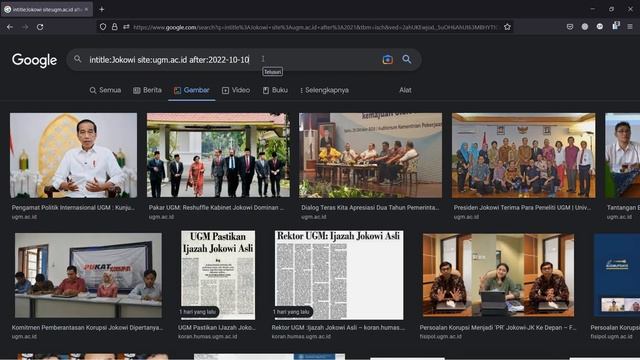This screenshot has width=640, height=360.
Task: Click the magnifier icon inside search box
Action: tap(78, 59)
